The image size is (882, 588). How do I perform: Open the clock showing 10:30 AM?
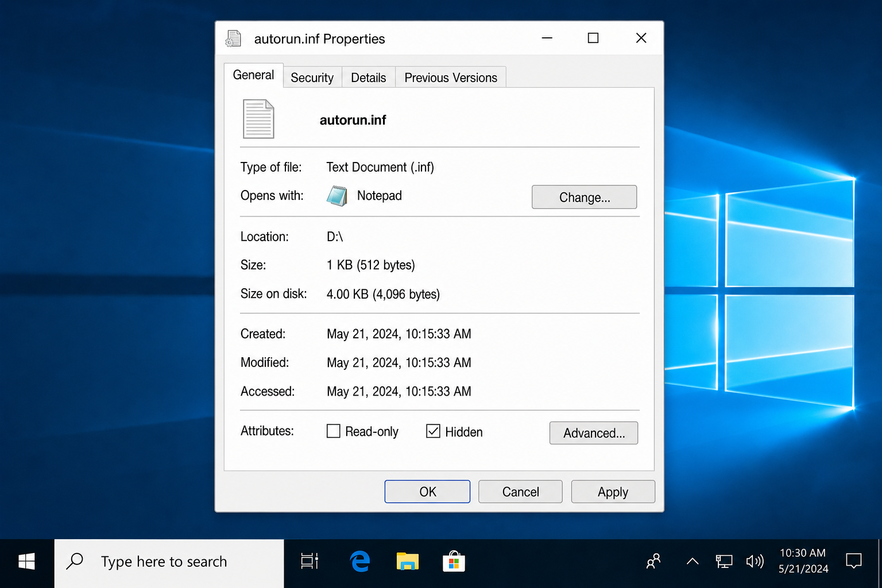[803, 561]
